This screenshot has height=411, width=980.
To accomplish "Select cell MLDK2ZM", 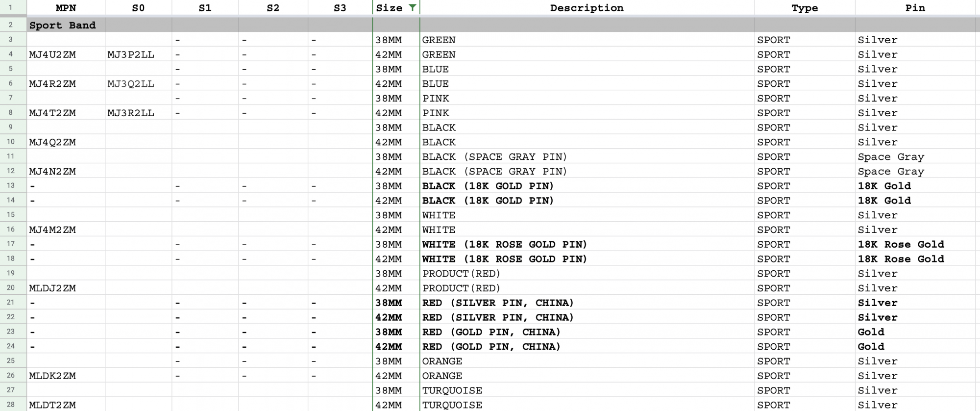I will coord(66,376).
